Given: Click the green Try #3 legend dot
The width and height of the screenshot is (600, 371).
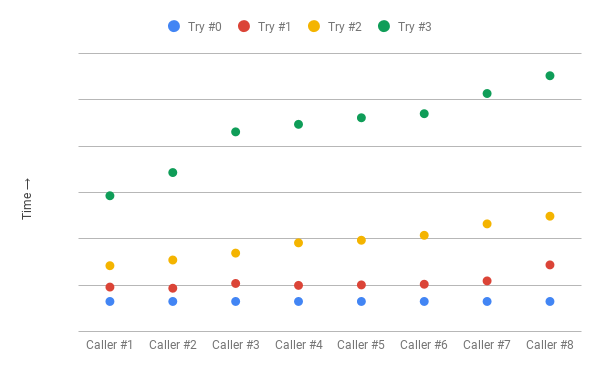Looking at the screenshot, I should (384, 26).
